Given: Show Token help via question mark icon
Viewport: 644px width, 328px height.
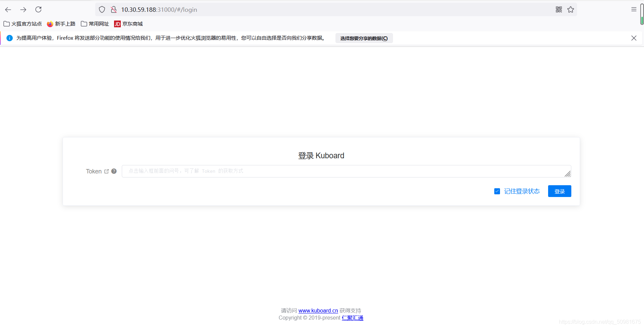Looking at the screenshot, I should (x=114, y=171).
